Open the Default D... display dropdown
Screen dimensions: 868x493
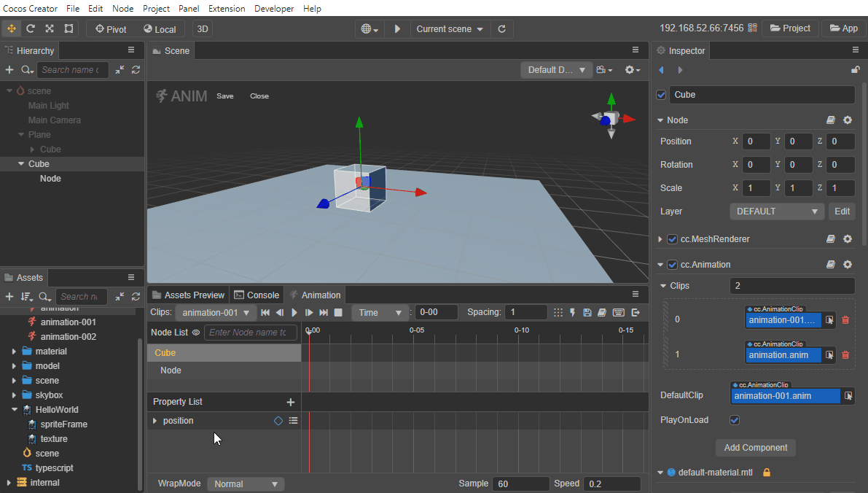(x=556, y=70)
